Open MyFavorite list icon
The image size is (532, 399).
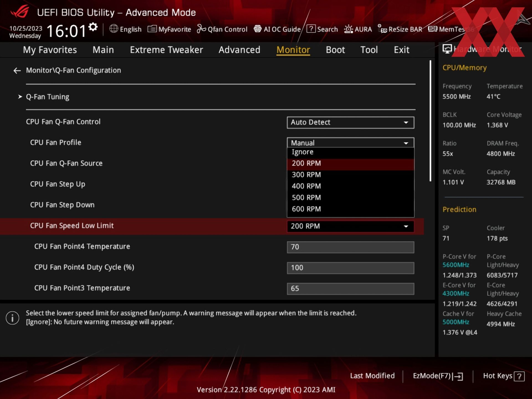[152, 29]
